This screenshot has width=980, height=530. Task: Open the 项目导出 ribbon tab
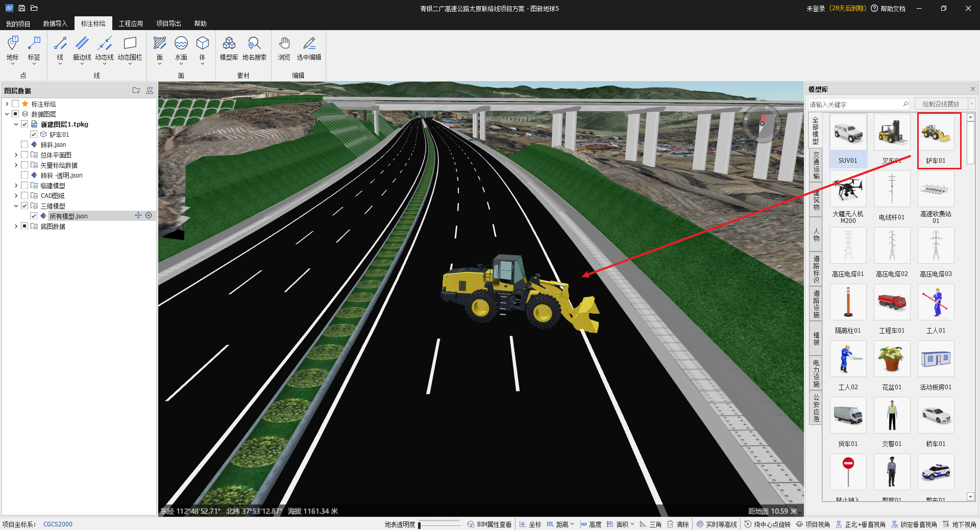click(168, 23)
